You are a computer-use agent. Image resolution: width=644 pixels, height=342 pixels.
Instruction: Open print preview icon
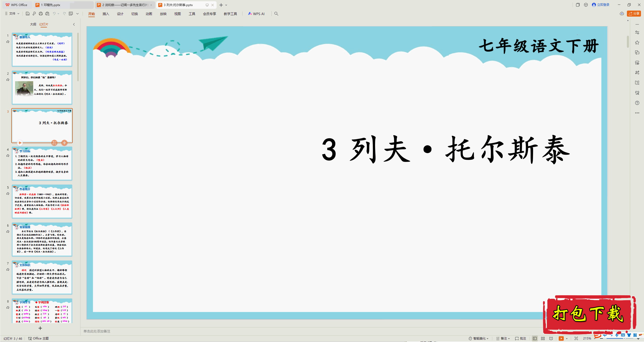click(47, 14)
